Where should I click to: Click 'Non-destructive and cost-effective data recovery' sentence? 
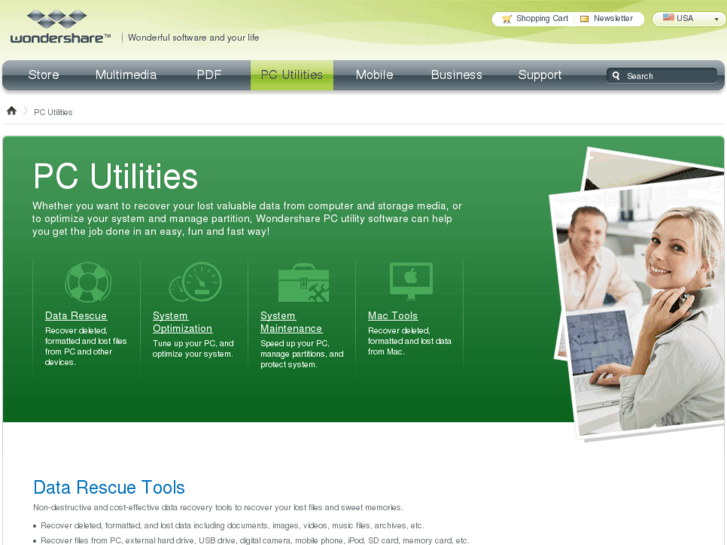218,507
